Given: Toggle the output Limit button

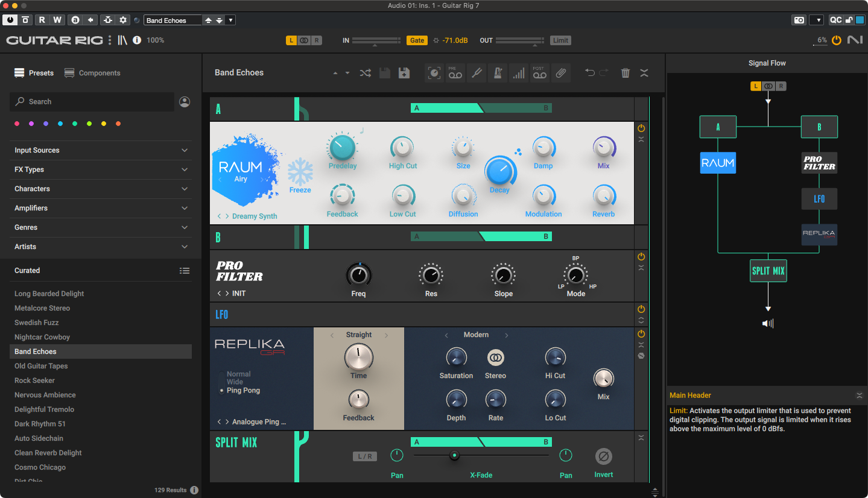Looking at the screenshot, I should point(560,40).
